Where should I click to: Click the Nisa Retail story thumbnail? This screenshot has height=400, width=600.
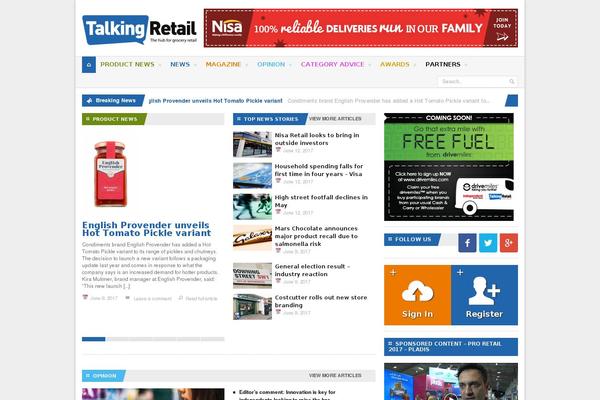point(253,144)
